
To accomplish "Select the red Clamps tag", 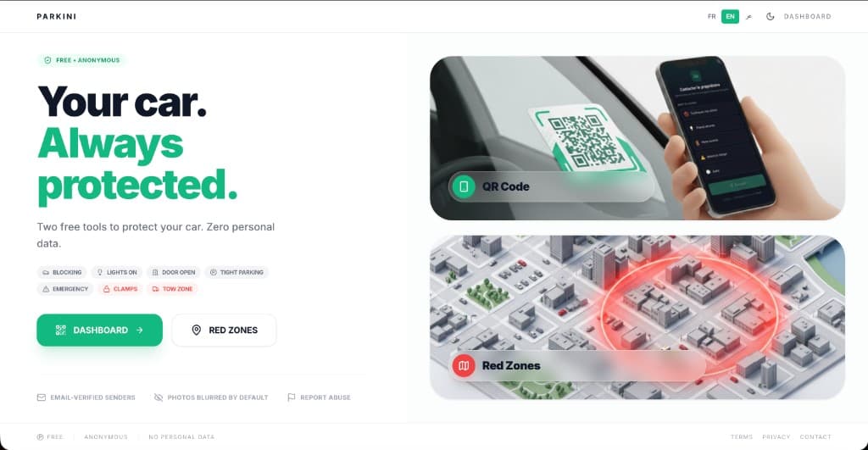I will click(120, 289).
